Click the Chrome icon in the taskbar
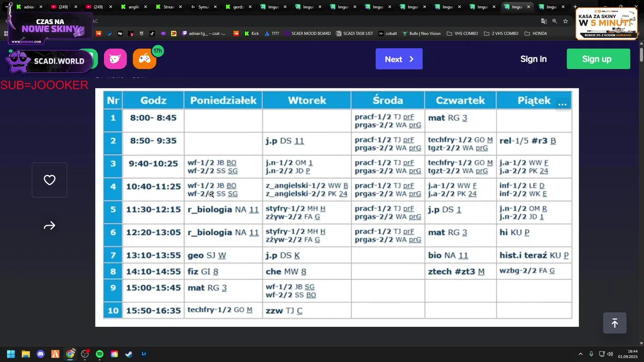644x362 pixels. (70, 354)
